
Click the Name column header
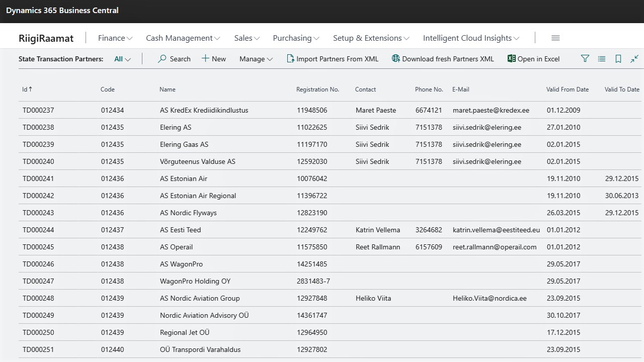click(168, 89)
